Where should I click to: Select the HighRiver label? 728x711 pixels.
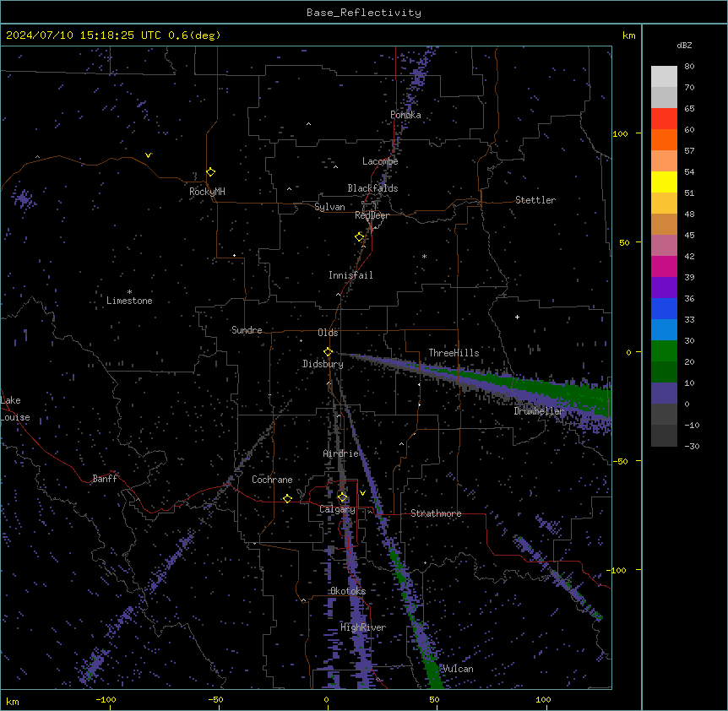[x=363, y=627]
